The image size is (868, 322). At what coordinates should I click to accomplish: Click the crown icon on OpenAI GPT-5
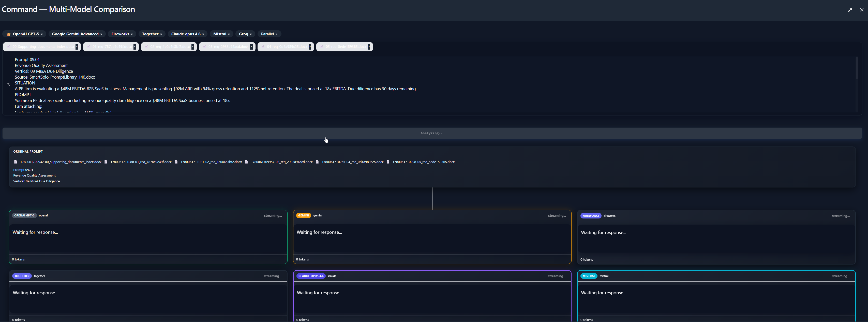pos(9,34)
